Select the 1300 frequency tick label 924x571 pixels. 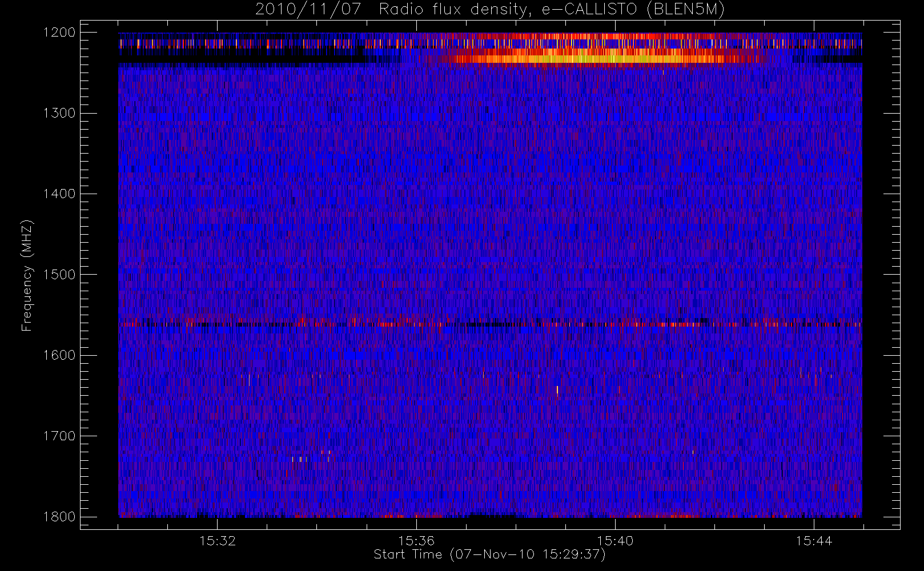point(59,113)
